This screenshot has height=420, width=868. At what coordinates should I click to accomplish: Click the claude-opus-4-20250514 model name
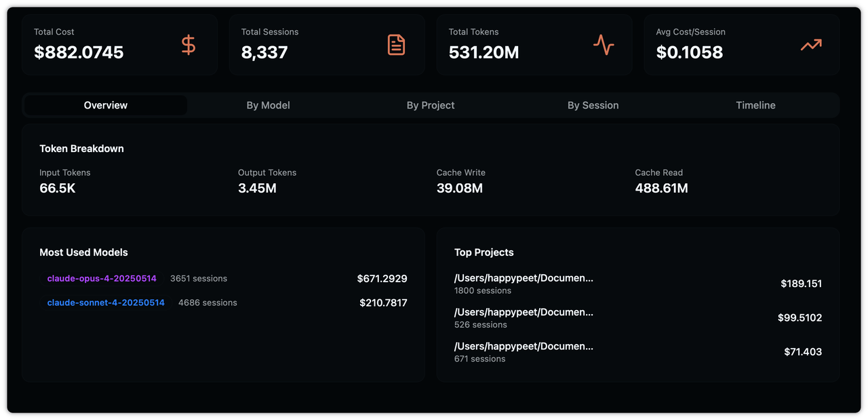[102, 278]
